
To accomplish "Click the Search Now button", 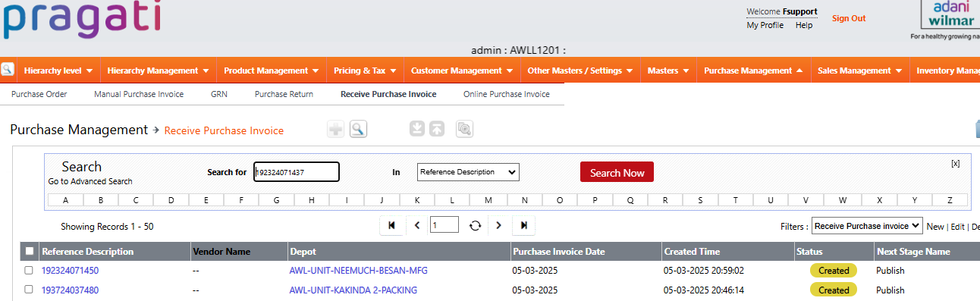I will [617, 172].
